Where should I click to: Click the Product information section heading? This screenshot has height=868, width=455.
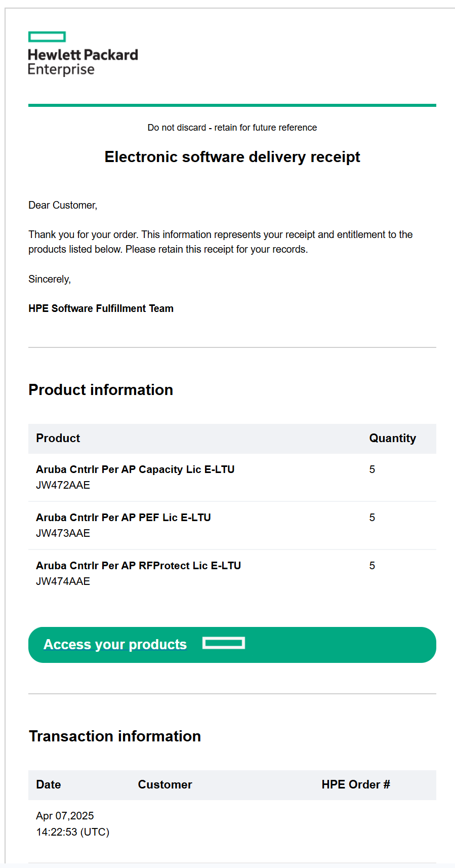(x=101, y=390)
